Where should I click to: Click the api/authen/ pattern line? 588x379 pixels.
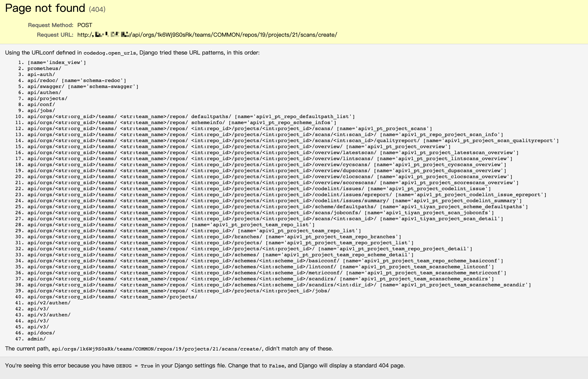[x=44, y=92]
